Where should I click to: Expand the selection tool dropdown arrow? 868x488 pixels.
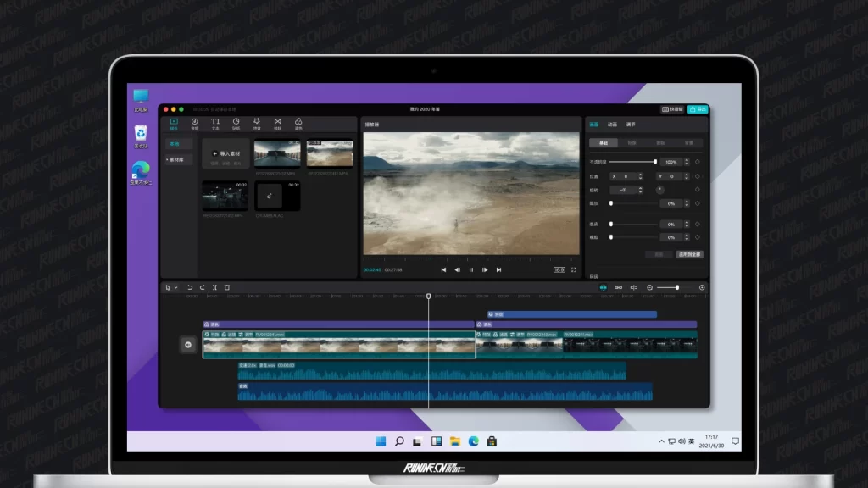point(176,288)
